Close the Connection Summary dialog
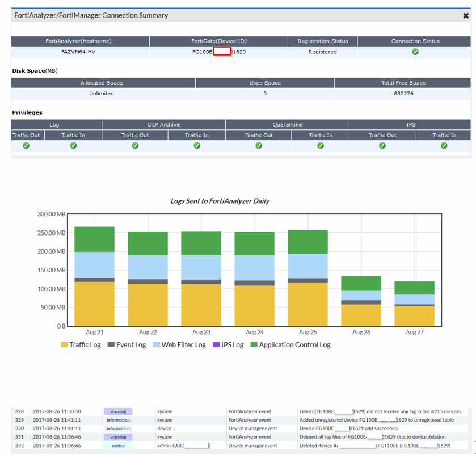Screen dimensions: 476x458 466,16
